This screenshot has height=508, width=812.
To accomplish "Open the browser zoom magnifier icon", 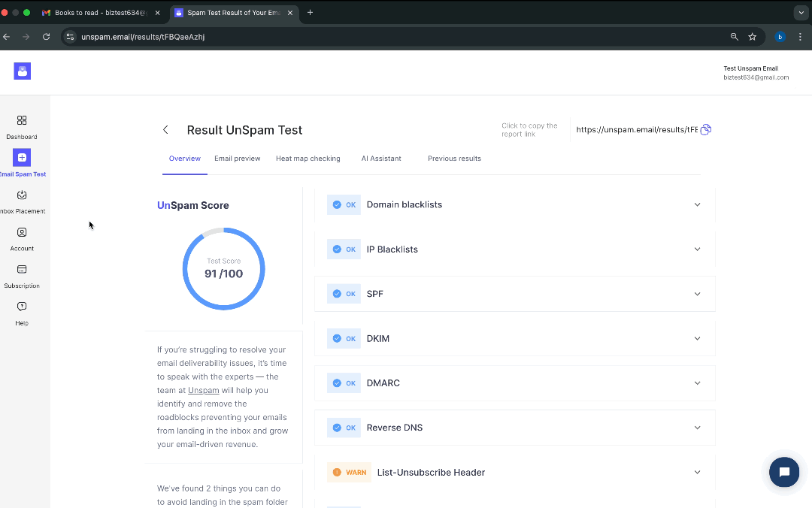I will pos(735,37).
